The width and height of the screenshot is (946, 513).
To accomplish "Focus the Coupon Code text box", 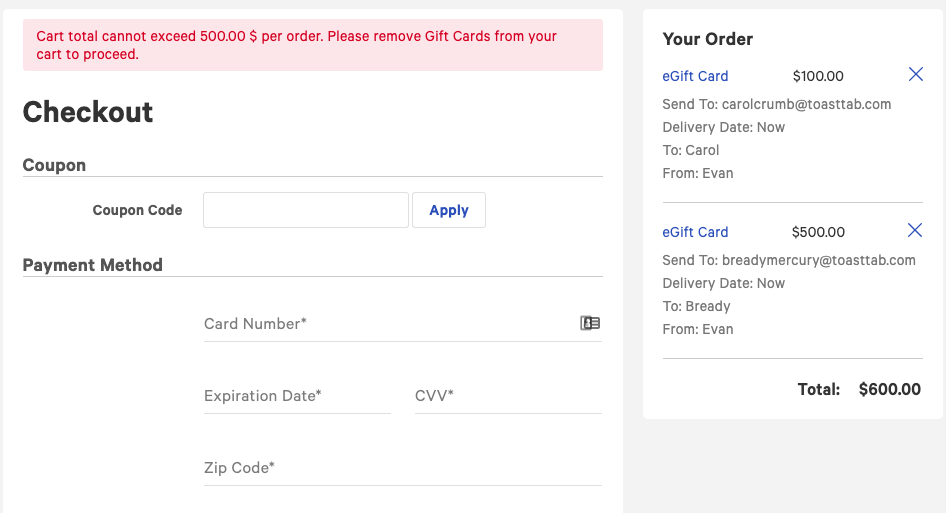I will click(306, 210).
